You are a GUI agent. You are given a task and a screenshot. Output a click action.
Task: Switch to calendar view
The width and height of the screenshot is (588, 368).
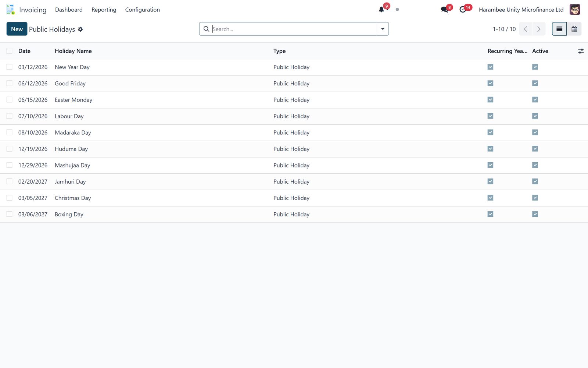[574, 29]
